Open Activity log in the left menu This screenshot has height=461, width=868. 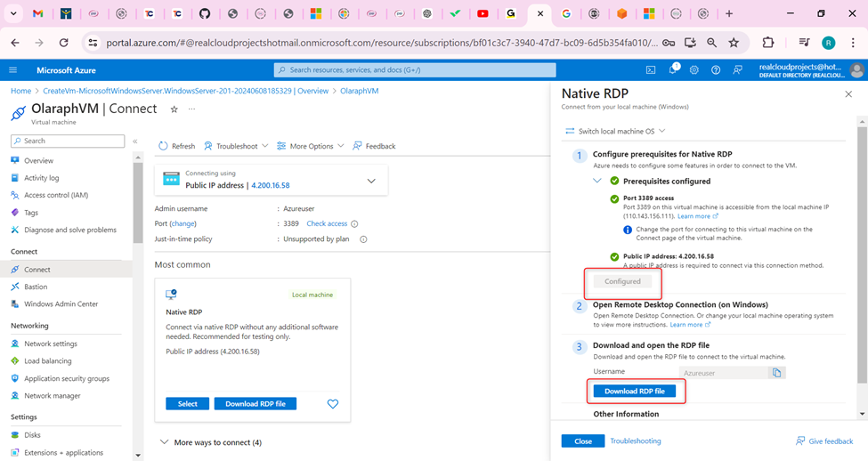(x=41, y=178)
